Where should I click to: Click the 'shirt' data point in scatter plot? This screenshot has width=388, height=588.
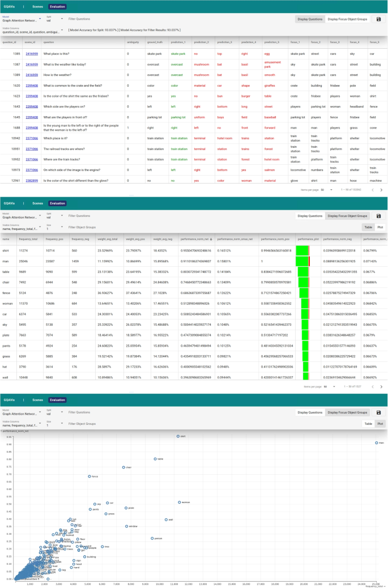(178, 437)
